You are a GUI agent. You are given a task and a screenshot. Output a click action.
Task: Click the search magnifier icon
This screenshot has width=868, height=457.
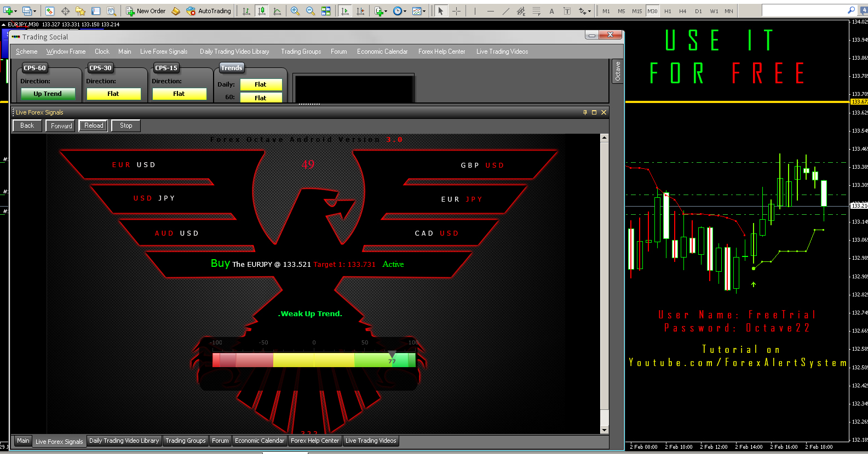(x=850, y=10)
